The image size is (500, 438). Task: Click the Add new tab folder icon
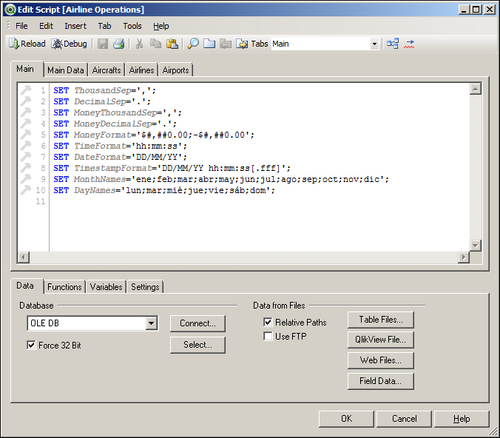coord(209,44)
